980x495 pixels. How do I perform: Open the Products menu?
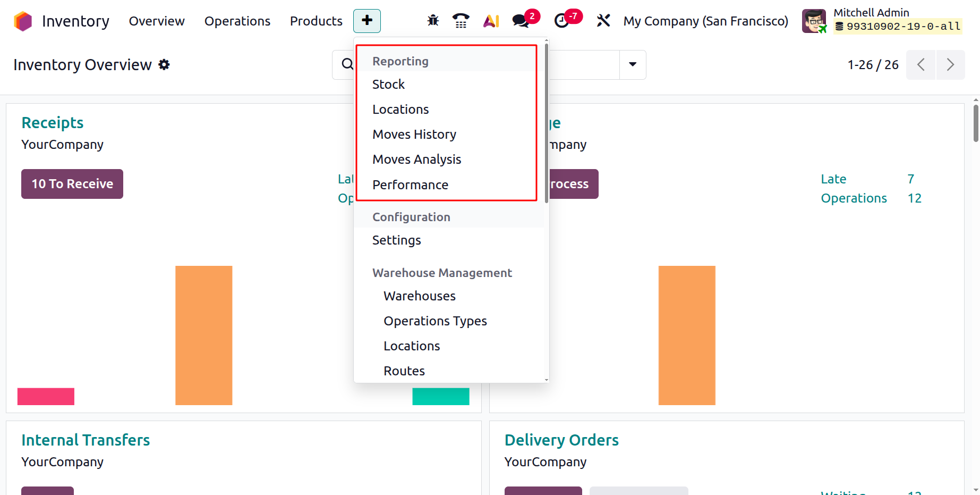(316, 21)
